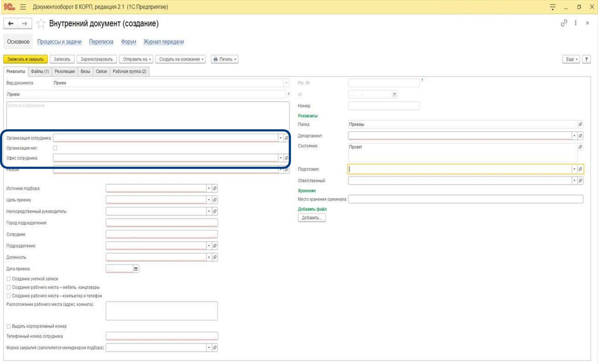This screenshot has width=598, height=364.
Task: Expand Подготовил dropdown list
Action: [574, 169]
